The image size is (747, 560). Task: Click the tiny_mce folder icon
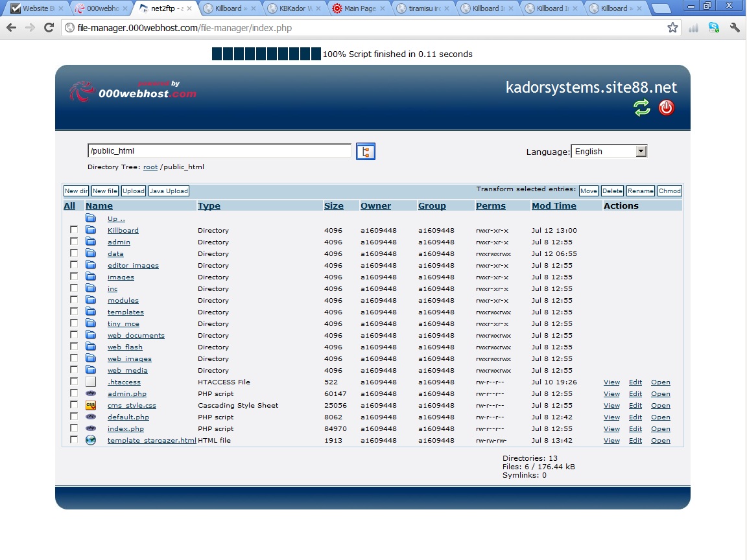pos(91,323)
